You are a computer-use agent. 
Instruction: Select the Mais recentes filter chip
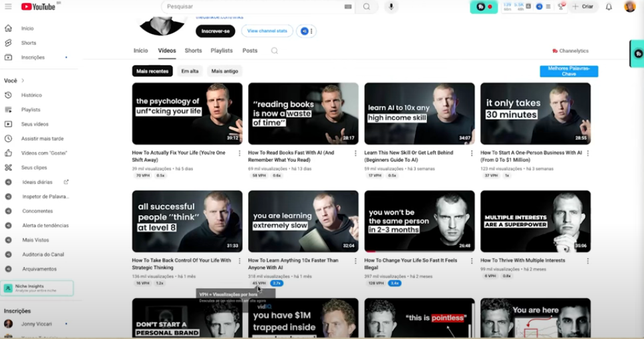tap(152, 71)
